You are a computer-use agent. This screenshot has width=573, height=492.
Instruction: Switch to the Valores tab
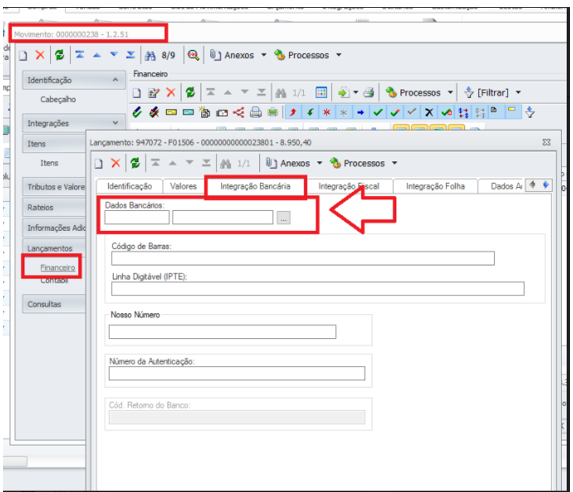point(183,186)
